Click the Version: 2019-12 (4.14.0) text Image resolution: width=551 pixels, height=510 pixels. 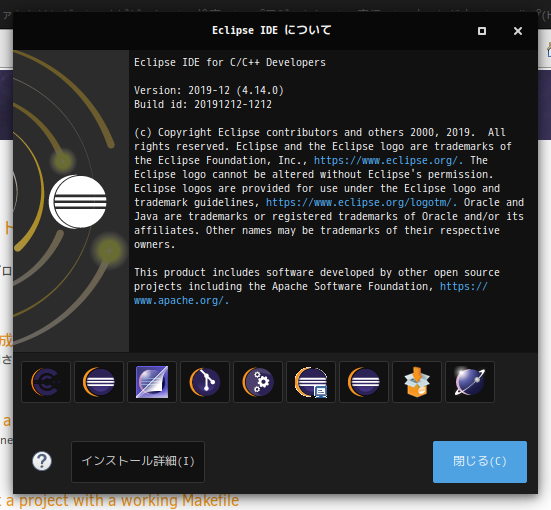click(209, 90)
